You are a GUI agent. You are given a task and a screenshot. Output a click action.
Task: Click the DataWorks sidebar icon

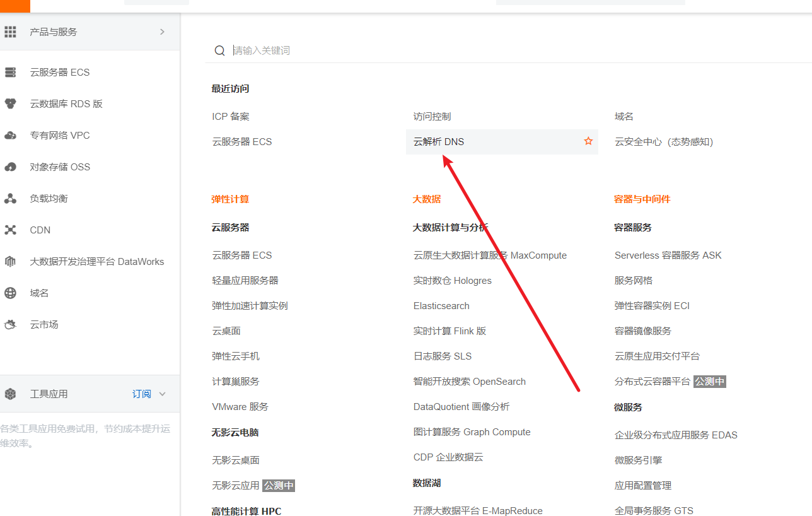coord(10,262)
